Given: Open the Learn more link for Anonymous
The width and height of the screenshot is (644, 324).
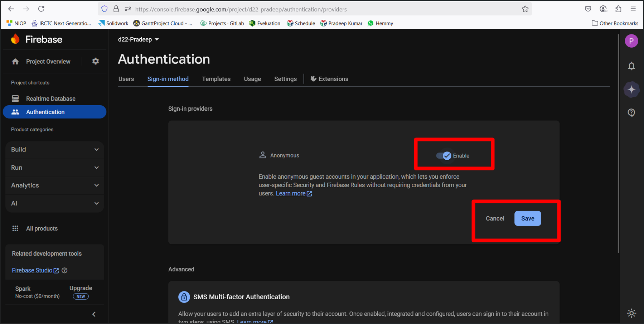Looking at the screenshot, I should 294,194.
